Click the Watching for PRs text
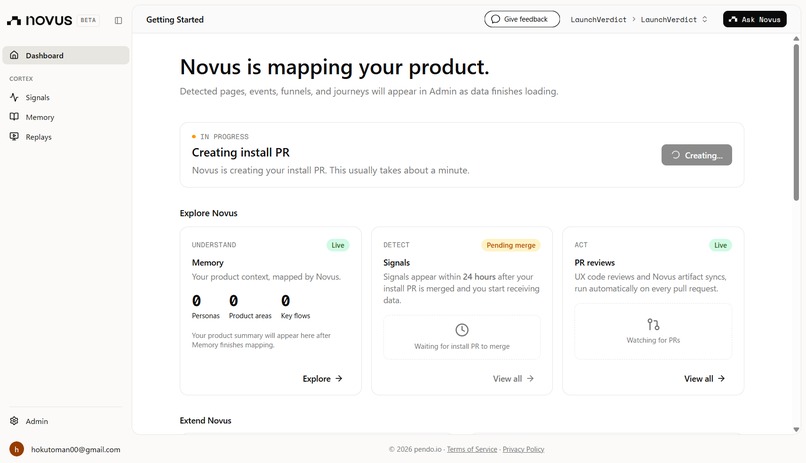The width and height of the screenshot is (806, 463). coord(653,340)
